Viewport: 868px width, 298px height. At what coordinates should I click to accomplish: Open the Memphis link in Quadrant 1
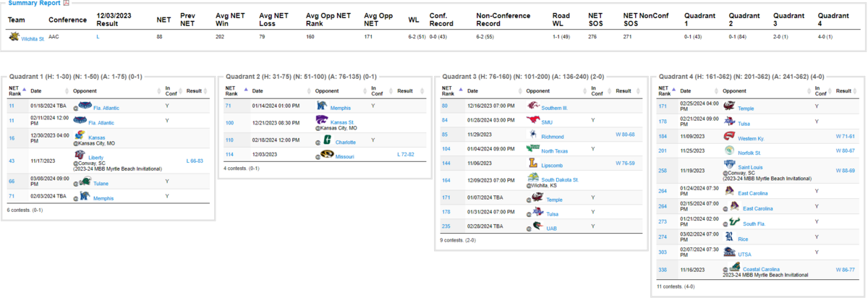click(x=103, y=197)
